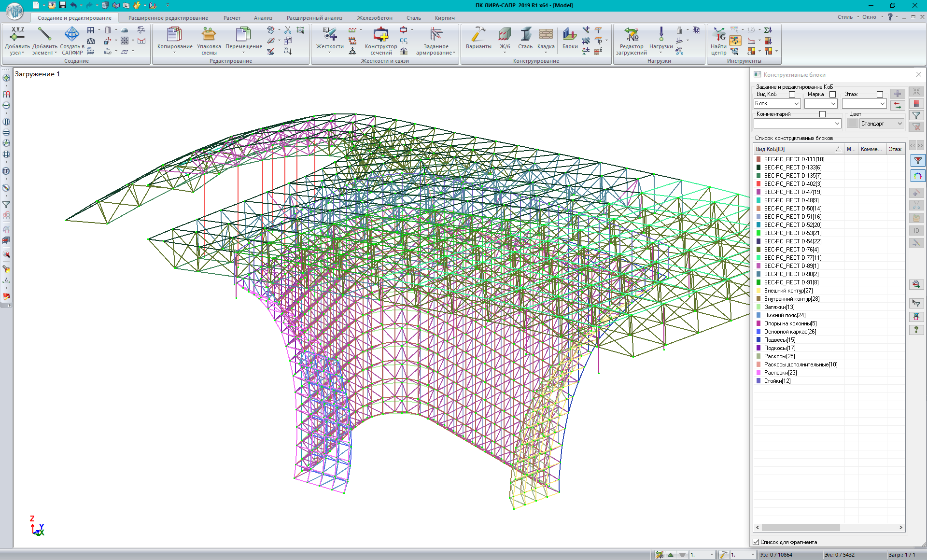Open the Окно menu
This screenshot has width=927, height=560.
click(x=869, y=17)
